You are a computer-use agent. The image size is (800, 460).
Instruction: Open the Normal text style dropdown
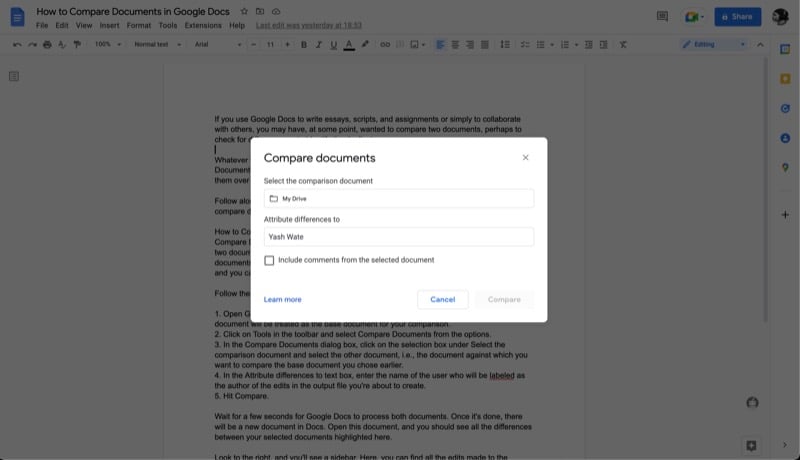click(157, 44)
